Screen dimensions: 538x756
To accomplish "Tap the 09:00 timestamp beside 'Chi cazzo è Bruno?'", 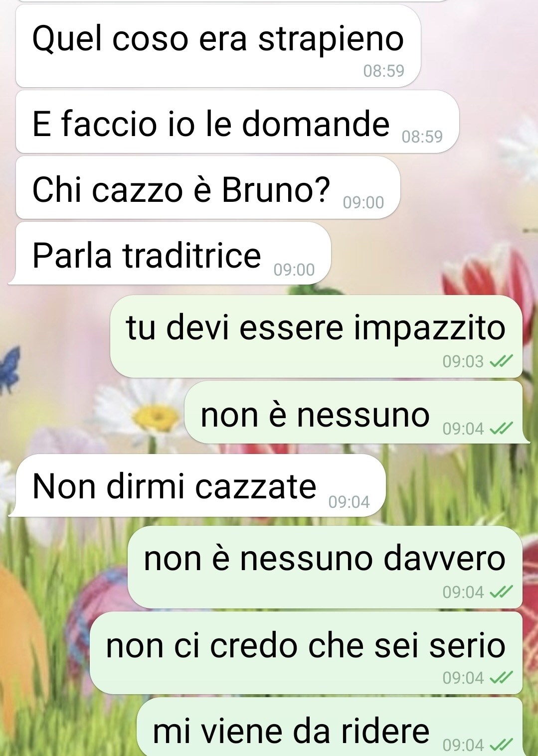I will (363, 203).
